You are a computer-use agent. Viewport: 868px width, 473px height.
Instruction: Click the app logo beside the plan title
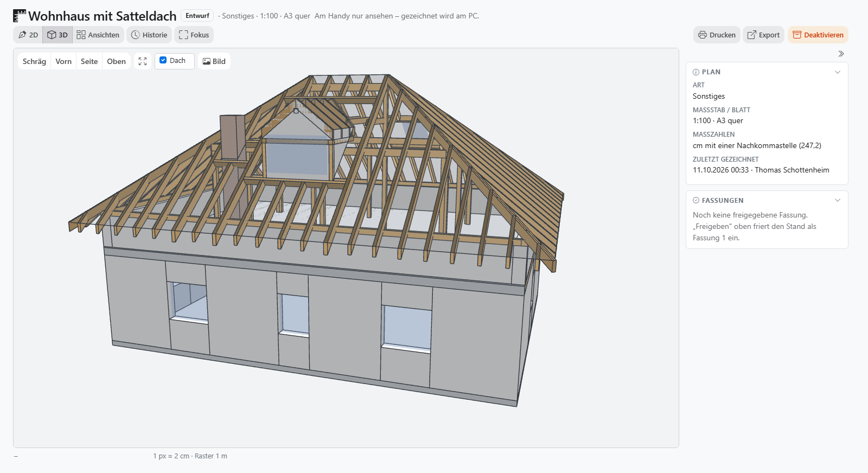[20, 16]
